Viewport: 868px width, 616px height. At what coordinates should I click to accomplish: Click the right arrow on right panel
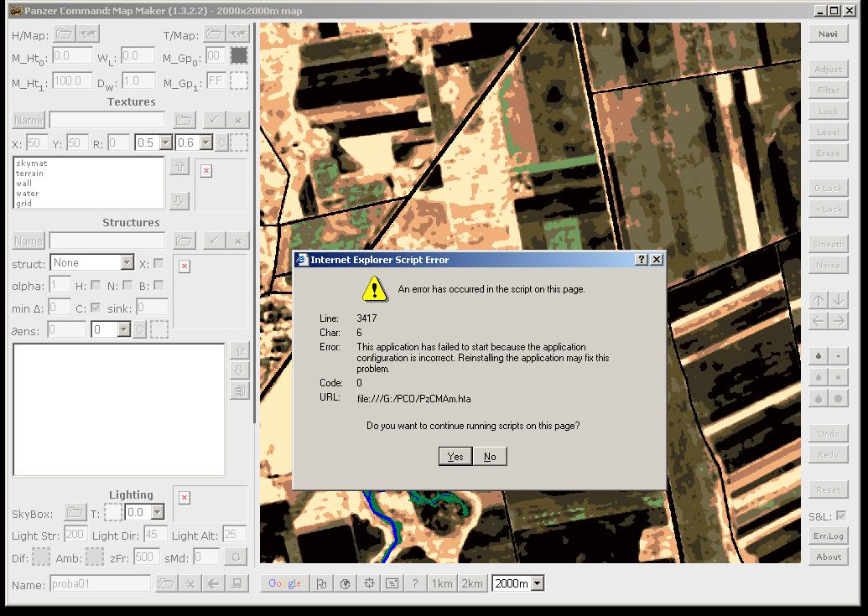tap(839, 321)
